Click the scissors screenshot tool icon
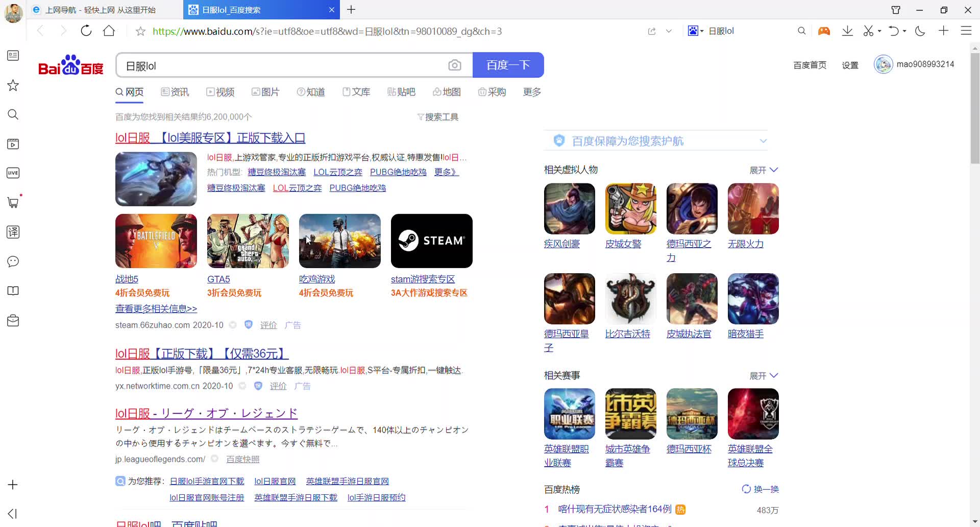 (868, 31)
